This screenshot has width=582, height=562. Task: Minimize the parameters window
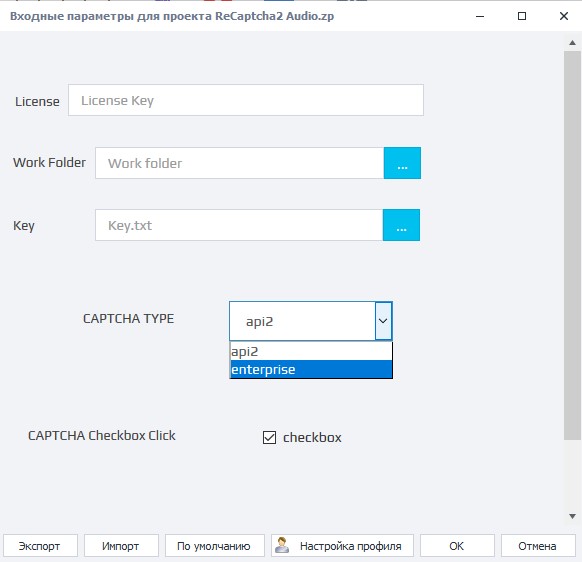tap(480, 16)
